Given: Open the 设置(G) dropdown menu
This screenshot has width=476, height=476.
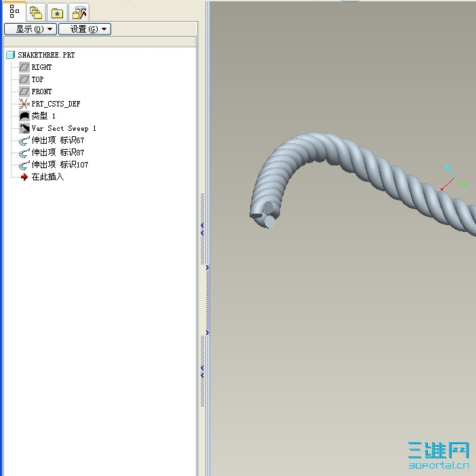Looking at the screenshot, I should [x=85, y=29].
